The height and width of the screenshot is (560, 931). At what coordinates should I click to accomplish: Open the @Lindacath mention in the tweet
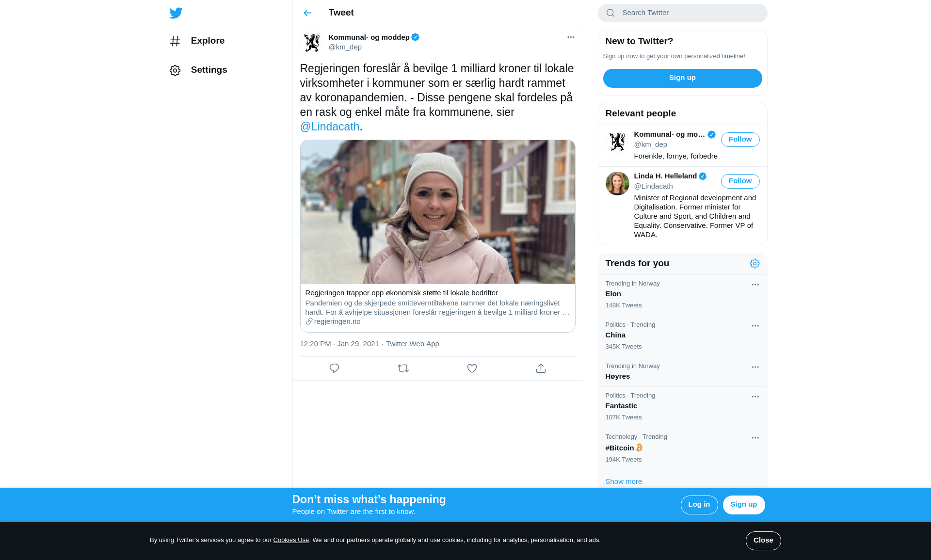[330, 127]
